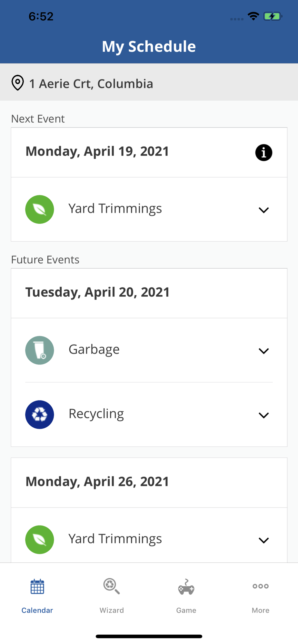Expand Yard Trimmings for April 19

coord(263,210)
